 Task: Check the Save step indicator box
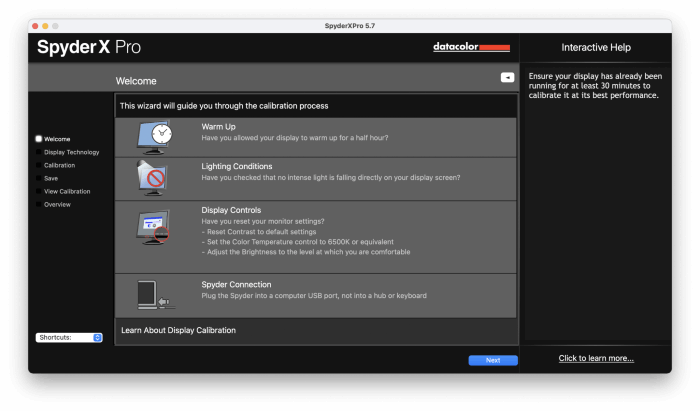(39, 178)
